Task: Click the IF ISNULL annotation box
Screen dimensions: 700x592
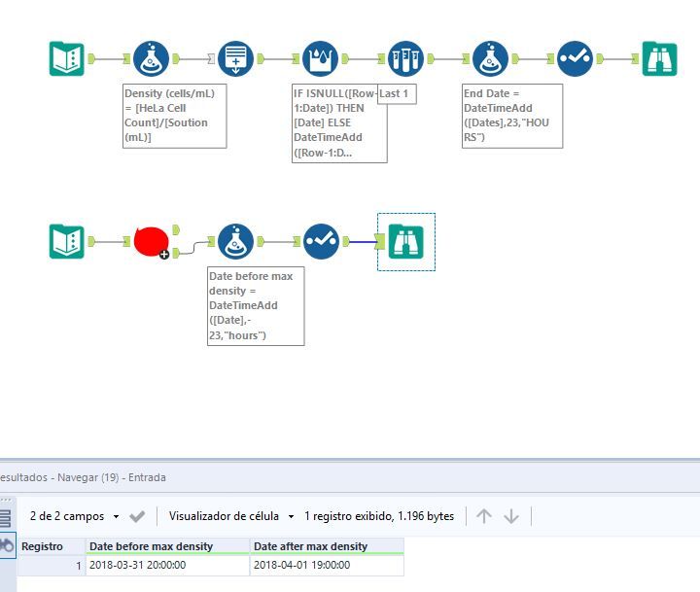Action: click(339, 123)
